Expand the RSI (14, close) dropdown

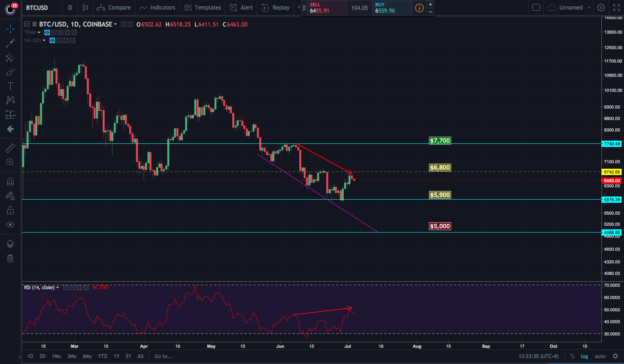click(57, 288)
